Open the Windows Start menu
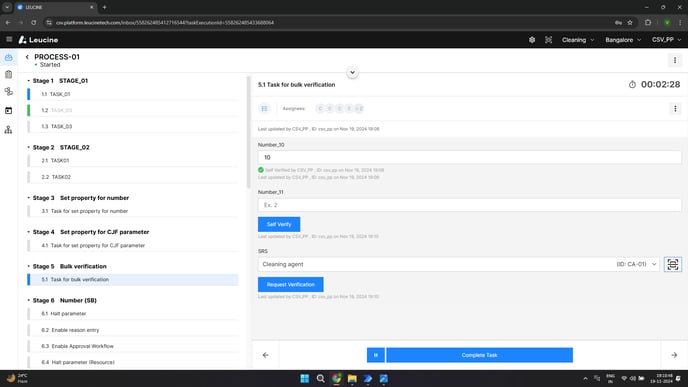Viewport: 688px width, 387px height. (x=305, y=378)
